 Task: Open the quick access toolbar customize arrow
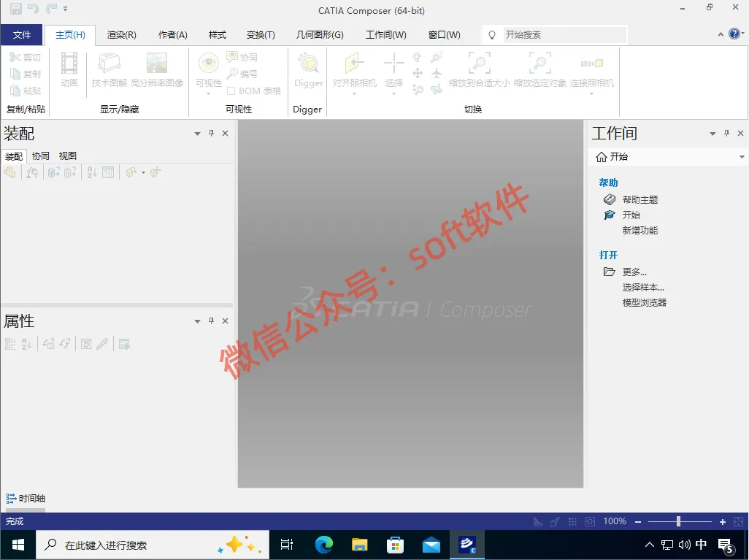(66, 9)
